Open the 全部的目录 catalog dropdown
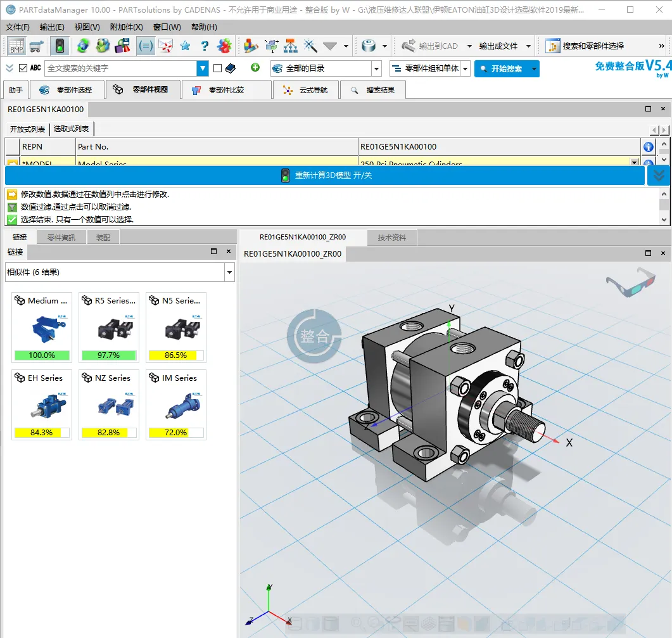 tap(376, 68)
